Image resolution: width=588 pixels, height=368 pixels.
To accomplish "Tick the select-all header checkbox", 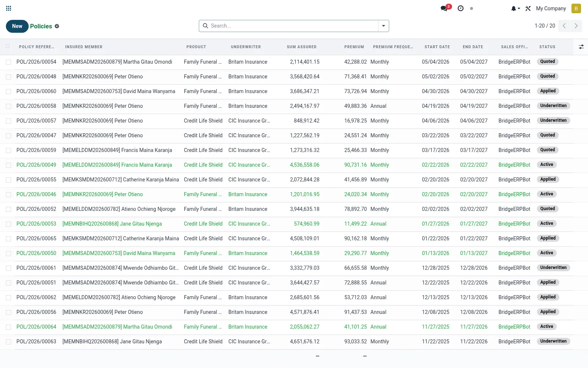I will tap(8, 46).
